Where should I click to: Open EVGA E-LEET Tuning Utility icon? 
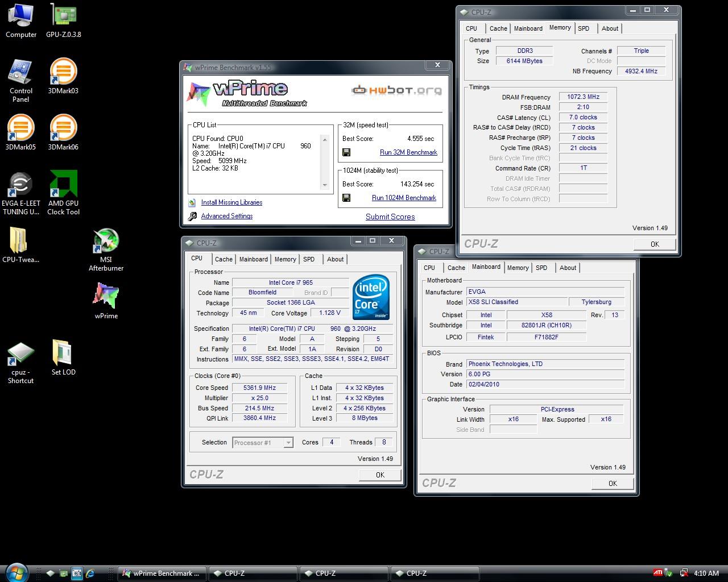coord(21,193)
